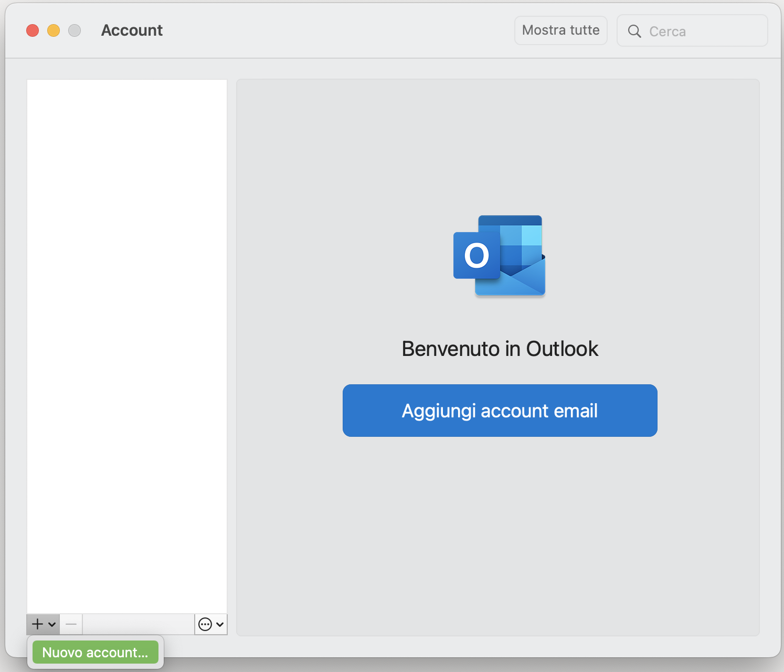
Task: Click the Aggiungi account email button
Action: click(500, 411)
